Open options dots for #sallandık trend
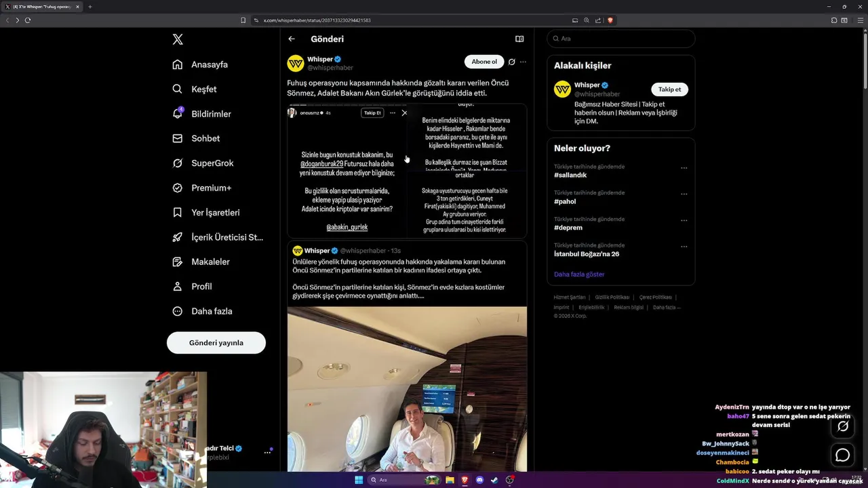The image size is (868, 488). tap(684, 168)
